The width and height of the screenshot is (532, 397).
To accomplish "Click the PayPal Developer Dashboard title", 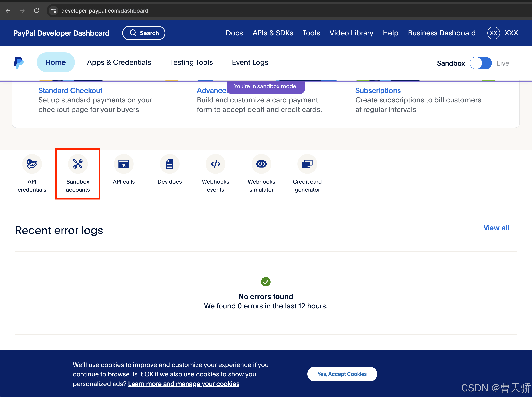I will [61, 33].
